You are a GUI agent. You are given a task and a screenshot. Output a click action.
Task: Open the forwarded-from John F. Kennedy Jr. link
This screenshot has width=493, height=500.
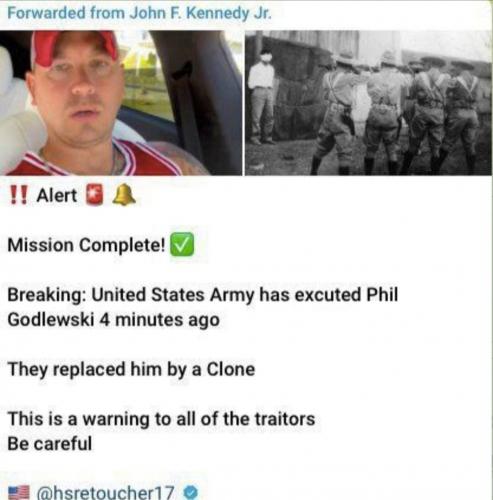pyautogui.click(x=139, y=13)
